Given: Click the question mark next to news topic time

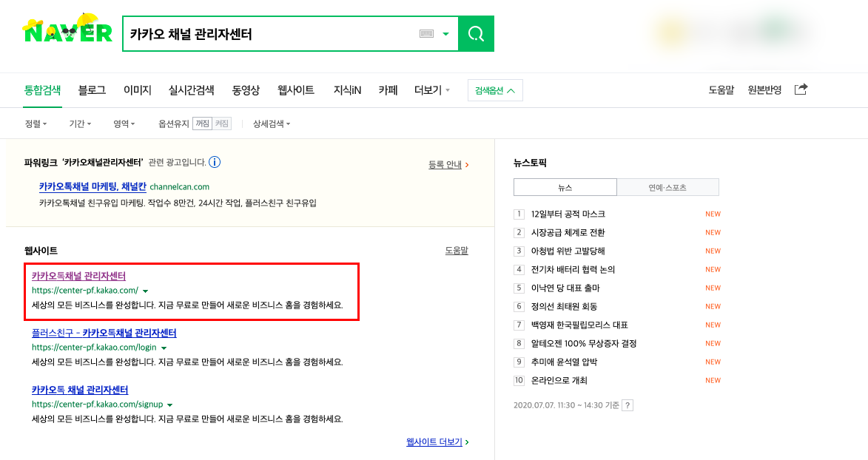Looking at the screenshot, I should (x=628, y=405).
